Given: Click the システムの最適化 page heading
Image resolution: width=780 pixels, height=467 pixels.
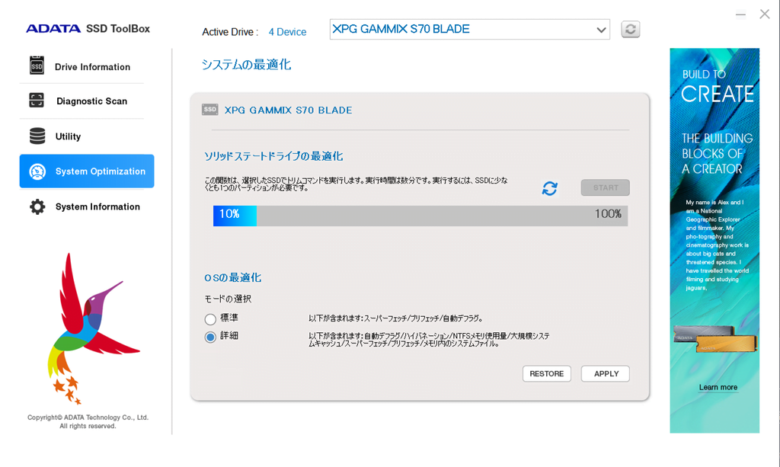Looking at the screenshot, I should (246, 65).
